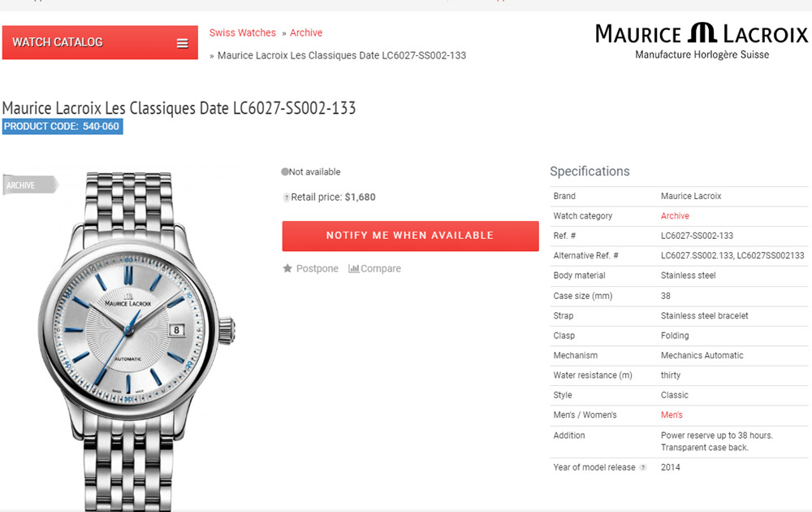812x512 pixels.
Task: Click the ARCHIVE ribbon badge on the image
Action: 30,185
